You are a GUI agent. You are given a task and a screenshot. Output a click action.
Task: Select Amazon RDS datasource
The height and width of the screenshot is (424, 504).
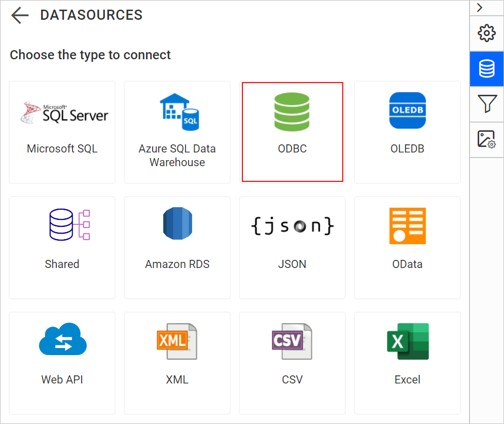[x=177, y=248]
